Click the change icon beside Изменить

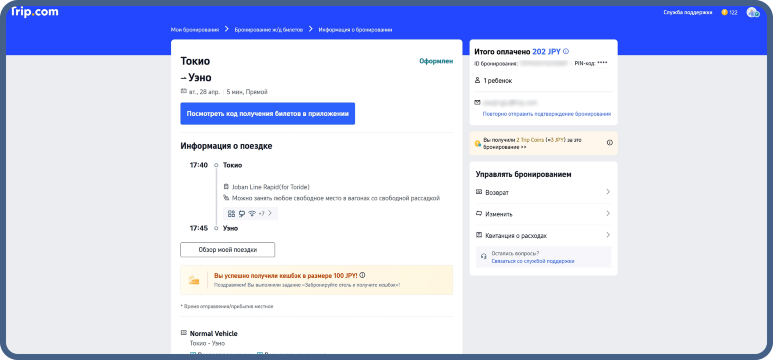coord(479,214)
